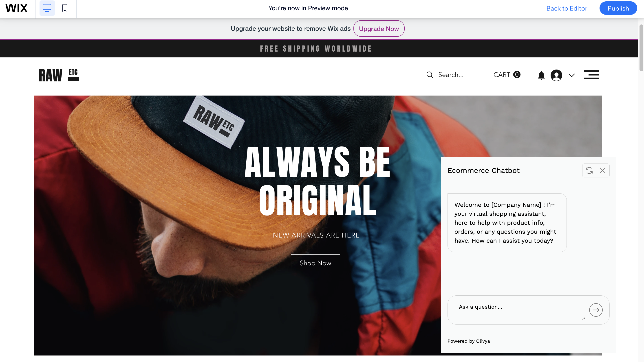Expand the account dropdown chevron
This screenshot has width=644, height=362.
pyautogui.click(x=571, y=75)
